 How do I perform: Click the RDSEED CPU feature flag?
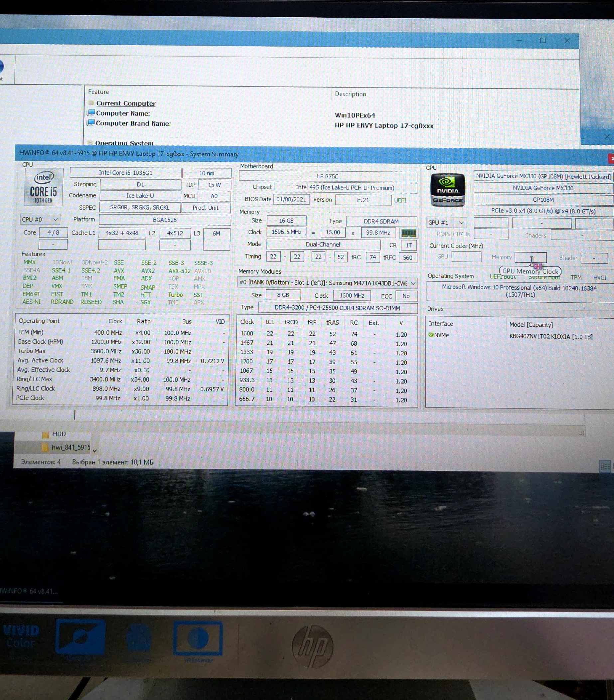click(x=91, y=302)
